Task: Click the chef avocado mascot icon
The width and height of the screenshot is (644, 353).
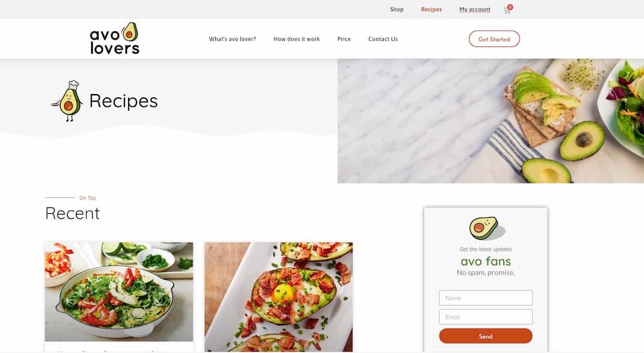Action: [68, 101]
